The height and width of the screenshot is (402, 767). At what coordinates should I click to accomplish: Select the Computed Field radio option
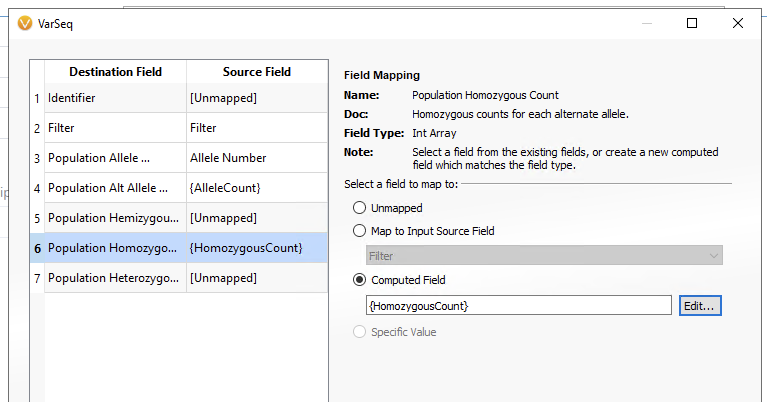[359, 280]
